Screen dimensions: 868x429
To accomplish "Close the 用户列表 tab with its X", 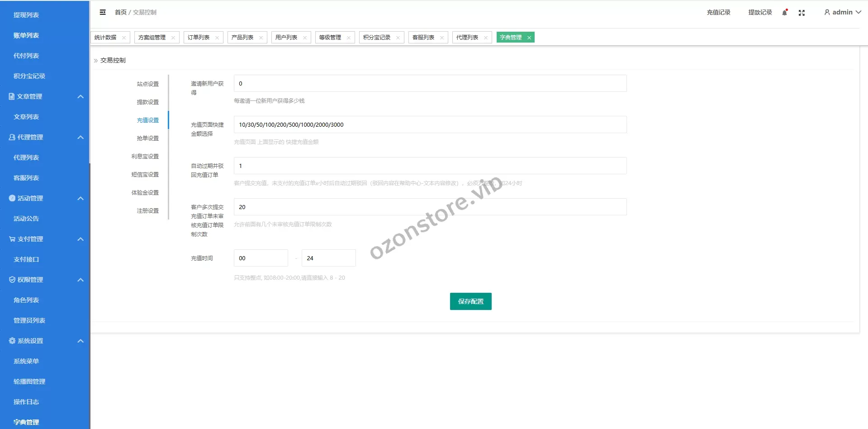I will point(305,38).
